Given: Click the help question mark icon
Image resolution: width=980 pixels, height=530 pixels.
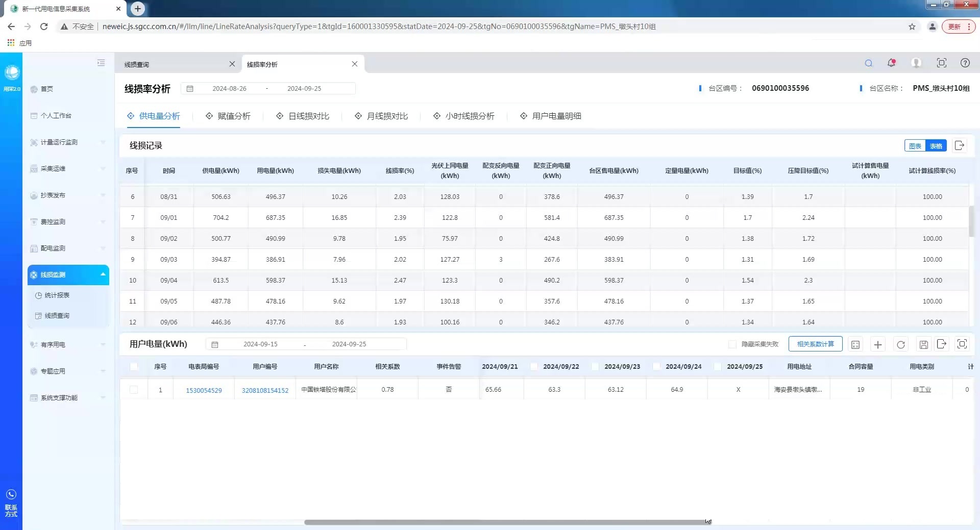Looking at the screenshot, I should [965, 63].
